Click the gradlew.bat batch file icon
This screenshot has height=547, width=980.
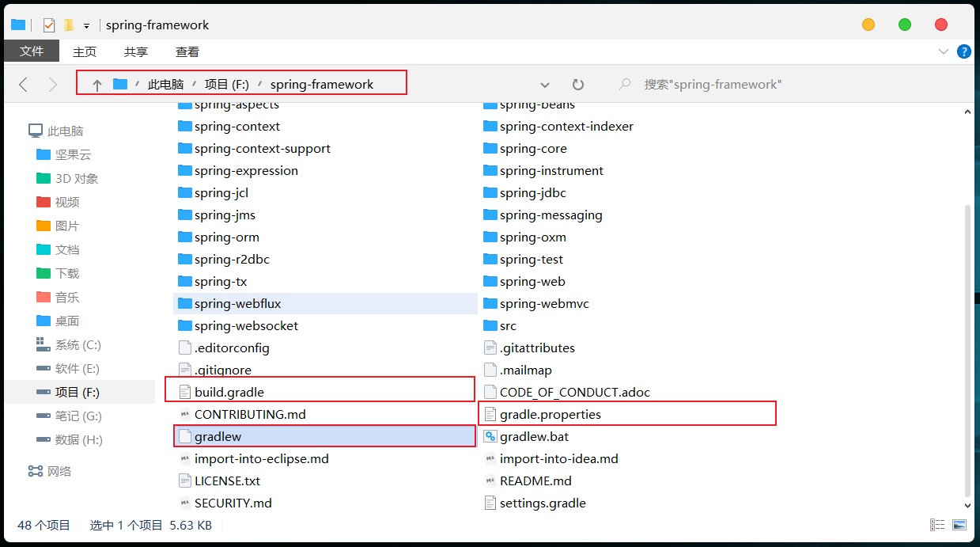click(490, 436)
